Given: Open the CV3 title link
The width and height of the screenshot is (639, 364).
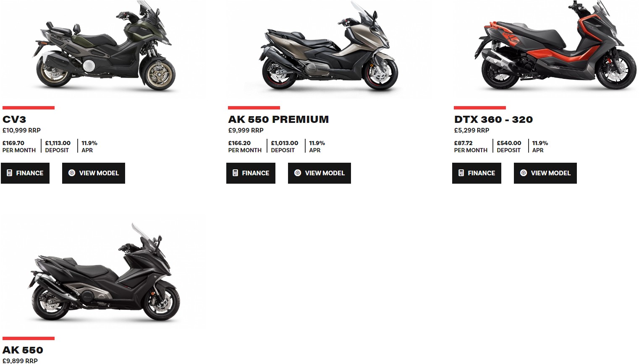Looking at the screenshot, I should [14, 120].
